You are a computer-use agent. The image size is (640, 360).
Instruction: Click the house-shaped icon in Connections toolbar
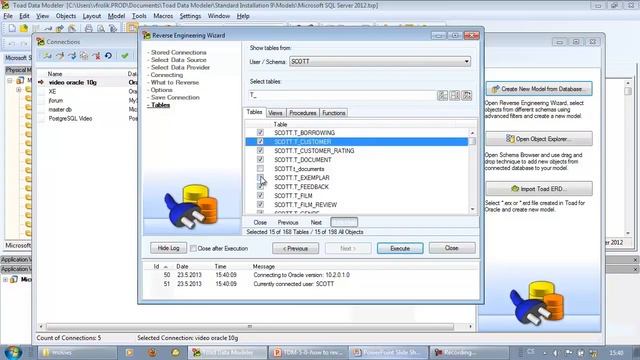tap(84, 56)
